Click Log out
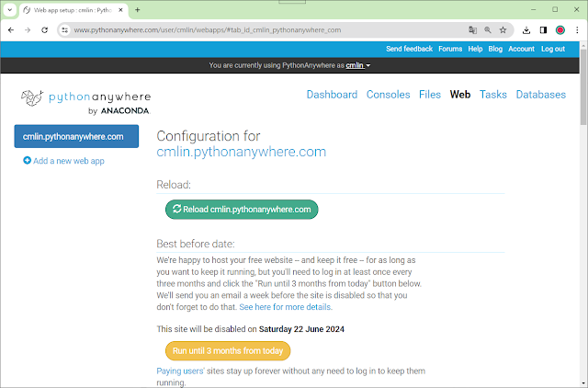Image resolution: width=588 pixels, height=388 pixels. point(553,49)
